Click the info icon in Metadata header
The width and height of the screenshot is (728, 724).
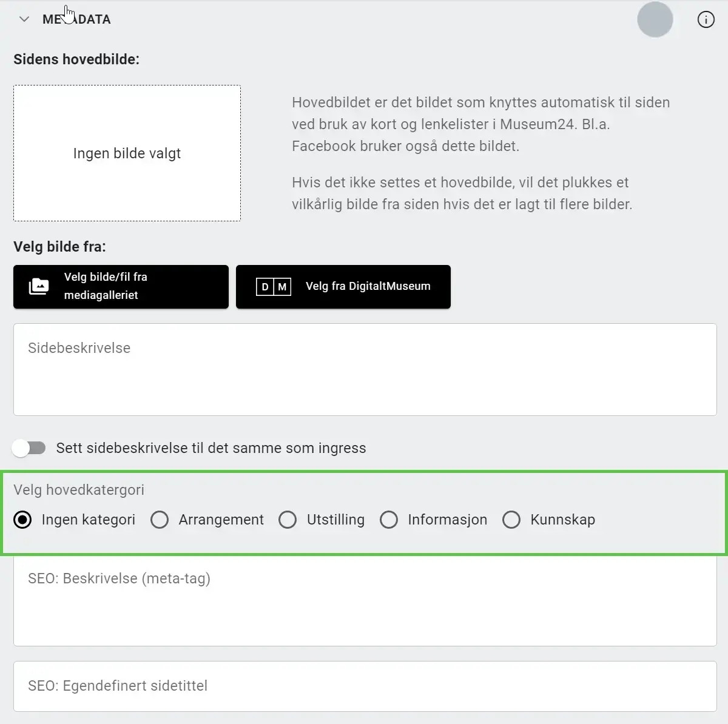[x=706, y=20]
